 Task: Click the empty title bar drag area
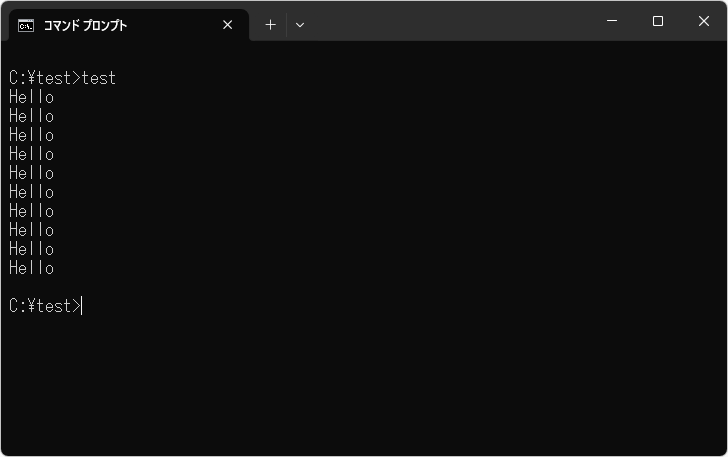pos(450,21)
